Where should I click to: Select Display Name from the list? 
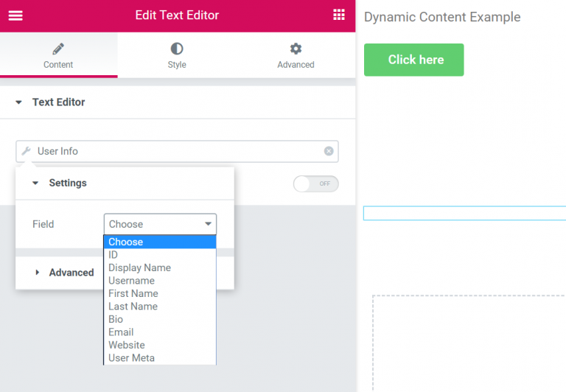pyautogui.click(x=139, y=267)
